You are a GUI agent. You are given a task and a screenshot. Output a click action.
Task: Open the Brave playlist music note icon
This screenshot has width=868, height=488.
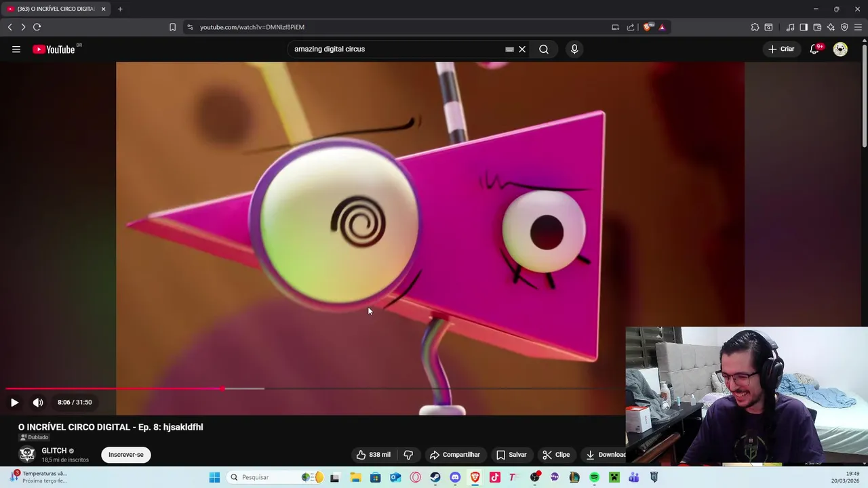[790, 27]
